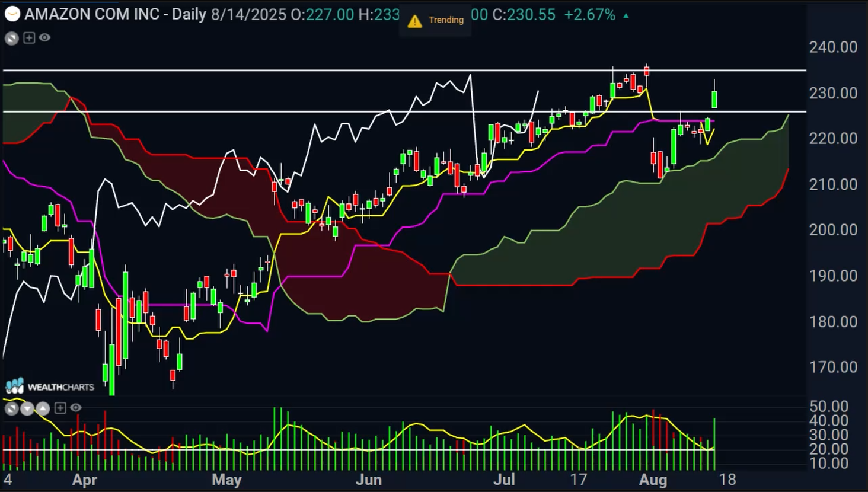
Task: Select the latest green candlestick on August 14
Action: (714, 99)
